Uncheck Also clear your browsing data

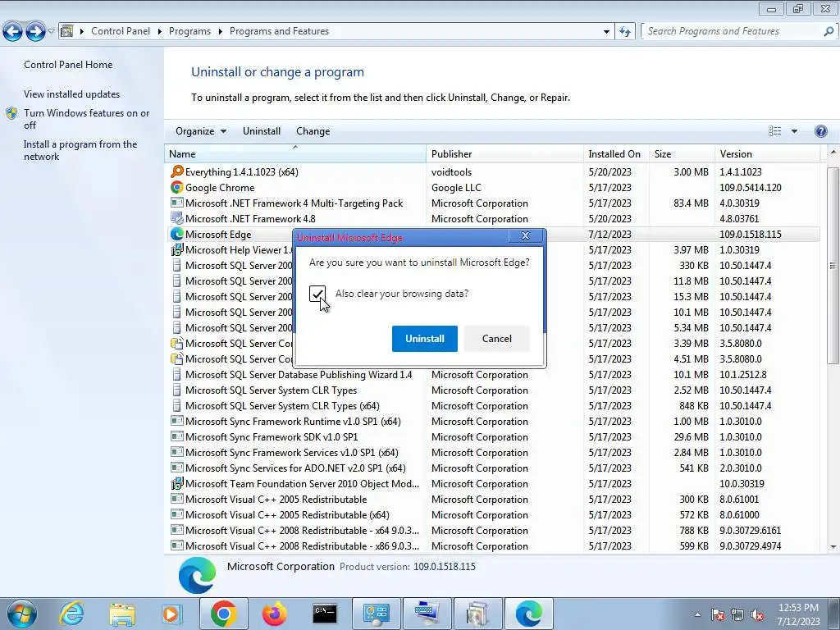(x=317, y=294)
